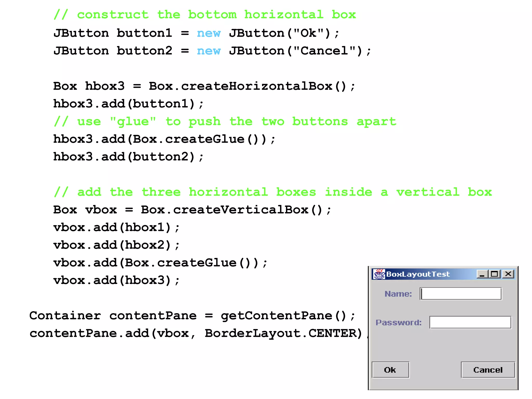
Task: Click the comment about three horizontal boxes
Action: click(273, 192)
